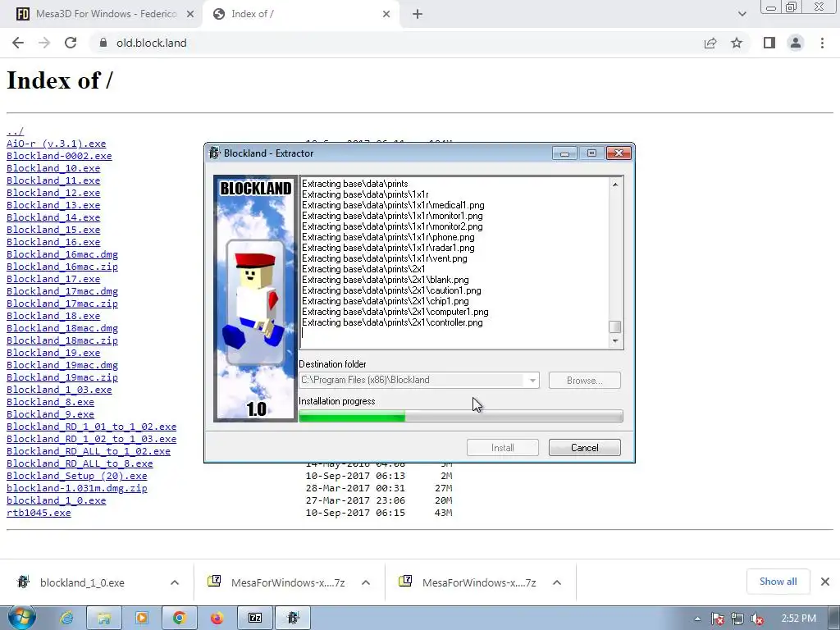This screenshot has height=630, width=840.
Task: Switch to Chrome in the taskbar
Action: (180, 619)
